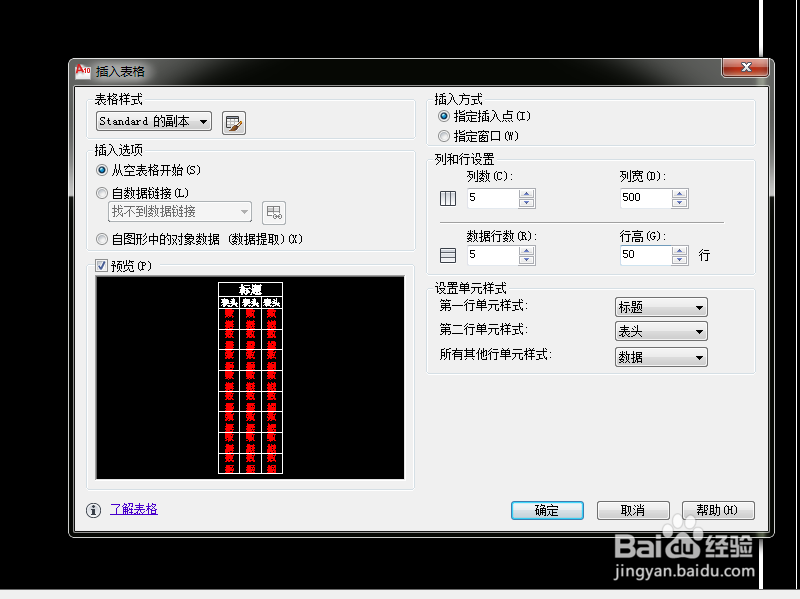Toggle the 预览 preview checkbox

point(102,266)
